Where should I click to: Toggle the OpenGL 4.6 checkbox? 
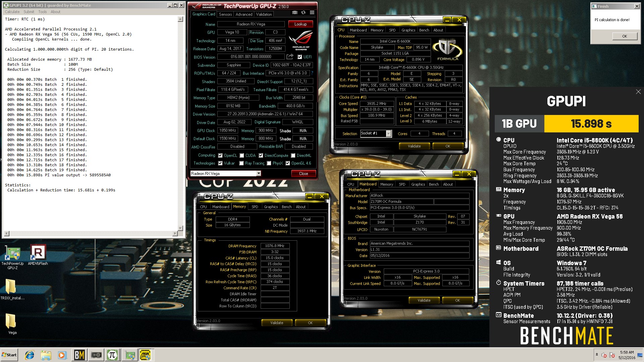pyautogui.click(x=288, y=163)
